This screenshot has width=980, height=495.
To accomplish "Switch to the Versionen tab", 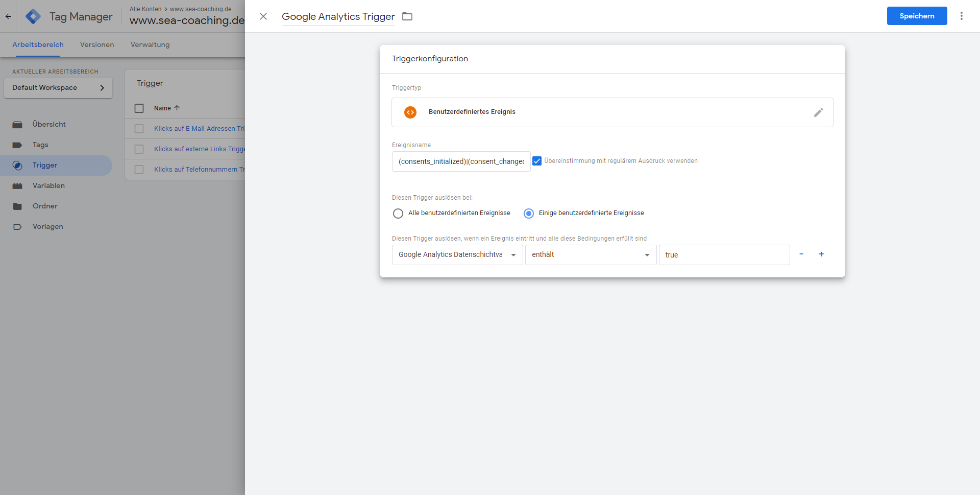I will (x=97, y=45).
